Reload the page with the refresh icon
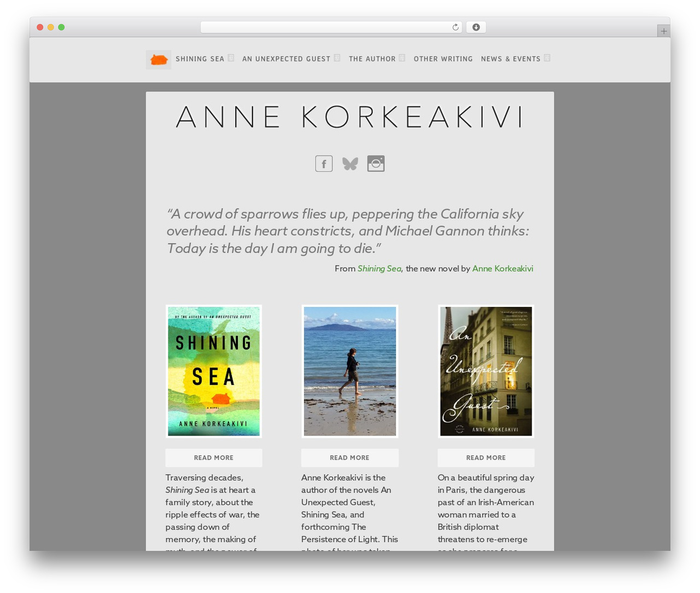 (455, 27)
